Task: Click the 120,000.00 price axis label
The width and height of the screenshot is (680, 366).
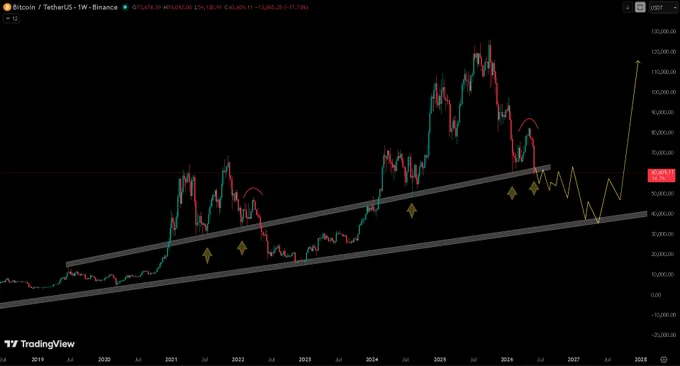Action: pos(663,52)
